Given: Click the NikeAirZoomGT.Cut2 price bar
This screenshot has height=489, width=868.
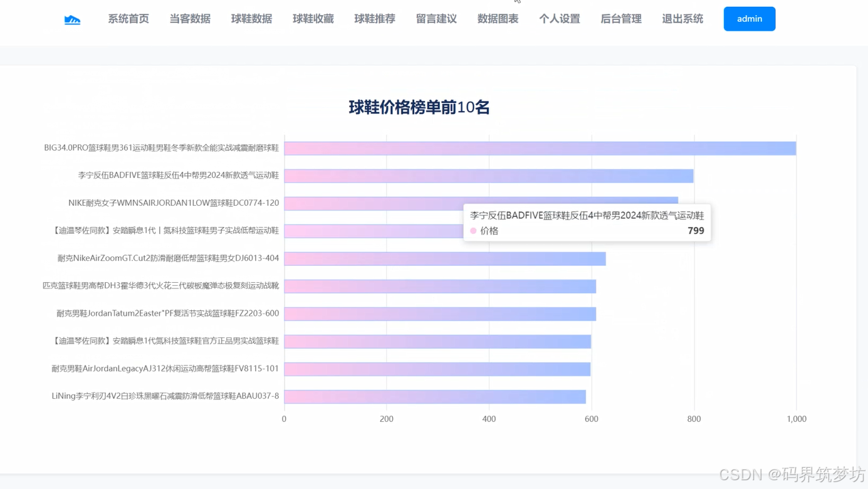Looking at the screenshot, I should (x=445, y=259).
